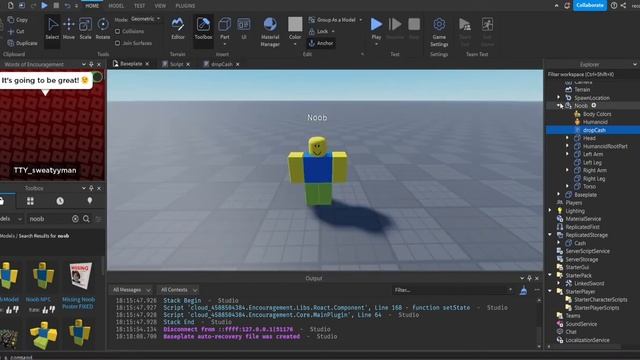
Task: Collapse the Noob model in Explorer
Action: (559, 106)
